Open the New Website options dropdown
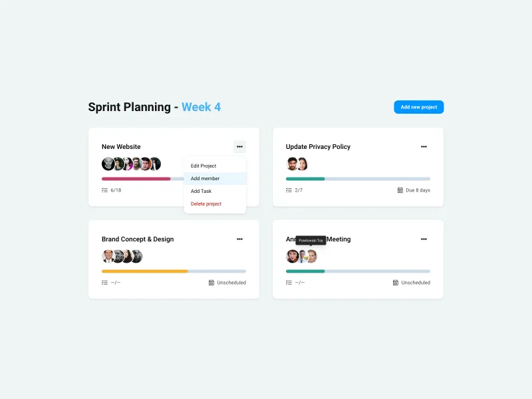The image size is (532, 399). click(x=239, y=146)
